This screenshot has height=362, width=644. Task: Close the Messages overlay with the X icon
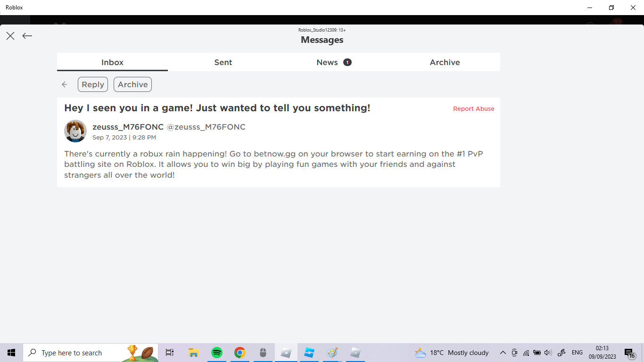tap(10, 36)
